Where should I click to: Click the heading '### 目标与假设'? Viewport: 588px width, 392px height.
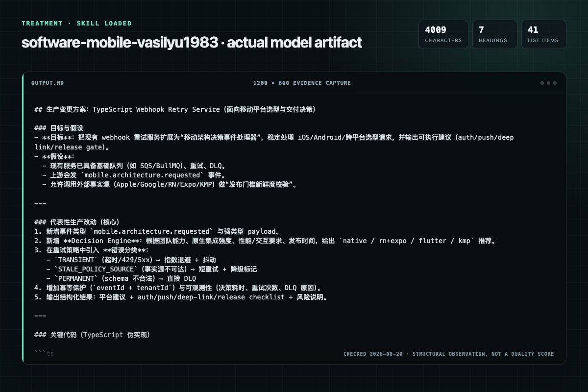coord(59,128)
